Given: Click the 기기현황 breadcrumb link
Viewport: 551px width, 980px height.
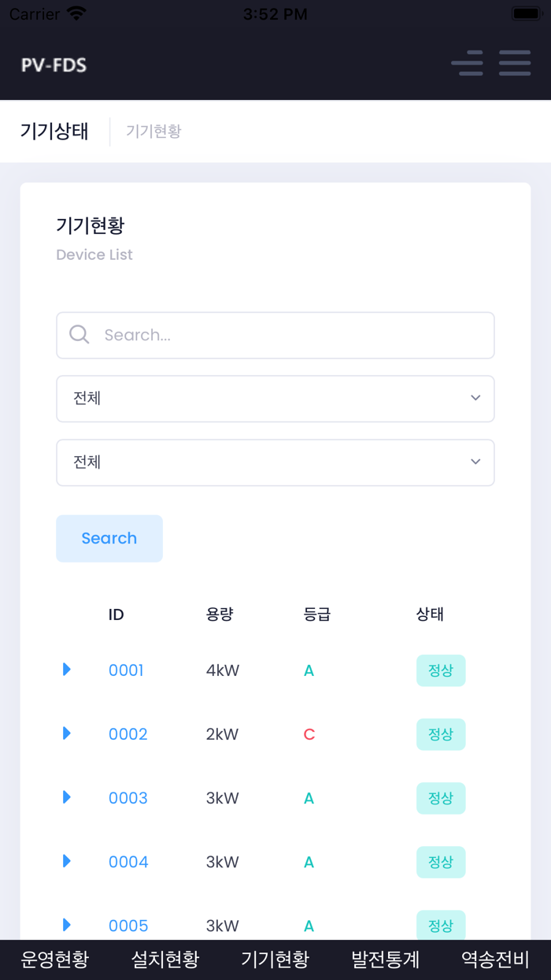Looking at the screenshot, I should click(x=153, y=132).
